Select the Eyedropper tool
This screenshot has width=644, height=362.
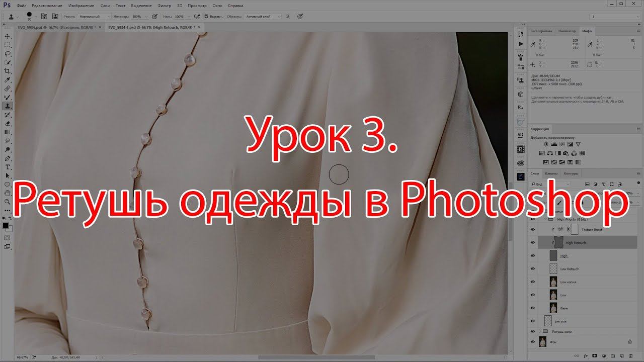pyautogui.click(x=8, y=80)
